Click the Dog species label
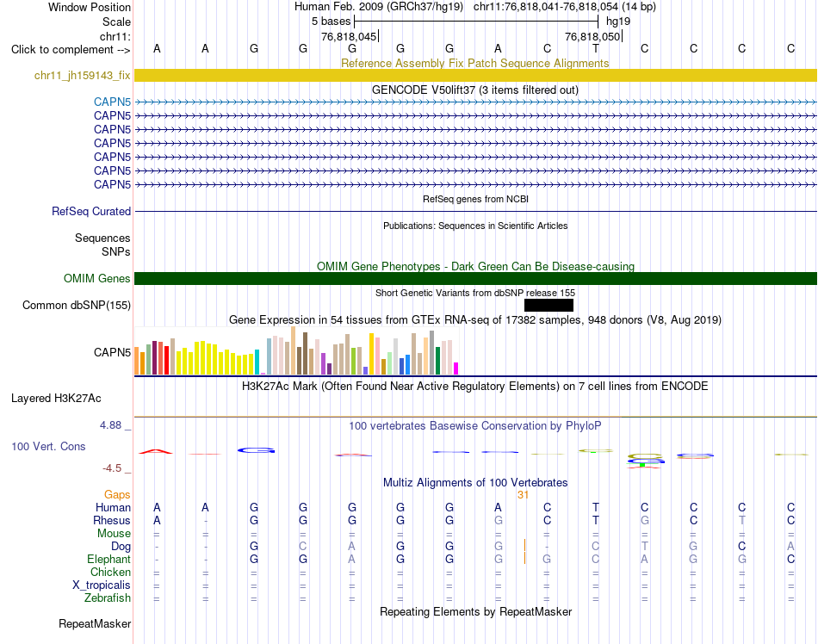 point(121,547)
